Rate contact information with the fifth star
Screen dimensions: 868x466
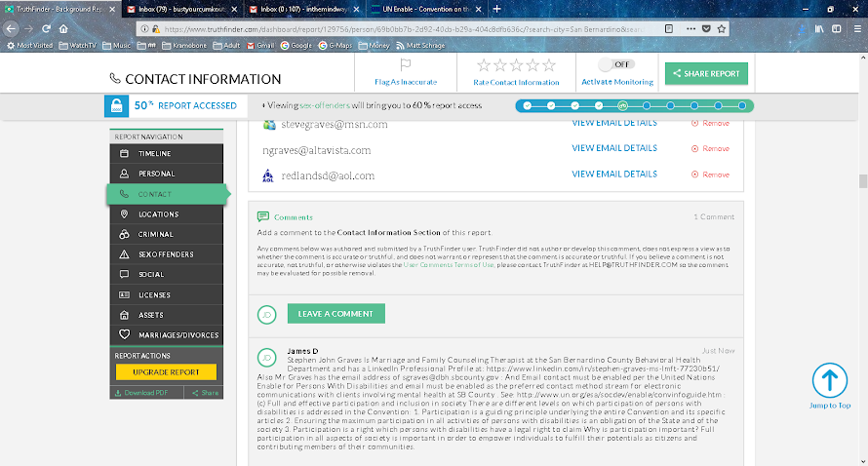[549, 65]
